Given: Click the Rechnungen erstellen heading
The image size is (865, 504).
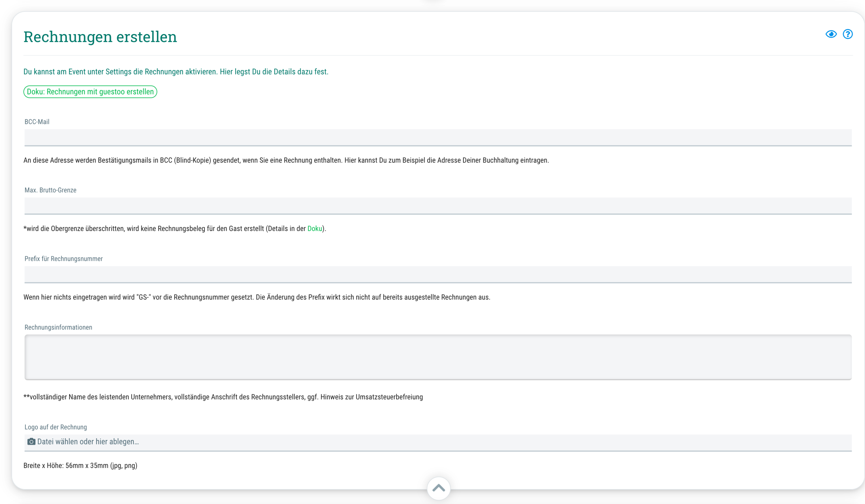Looking at the screenshot, I should click(x=100, y=37).
